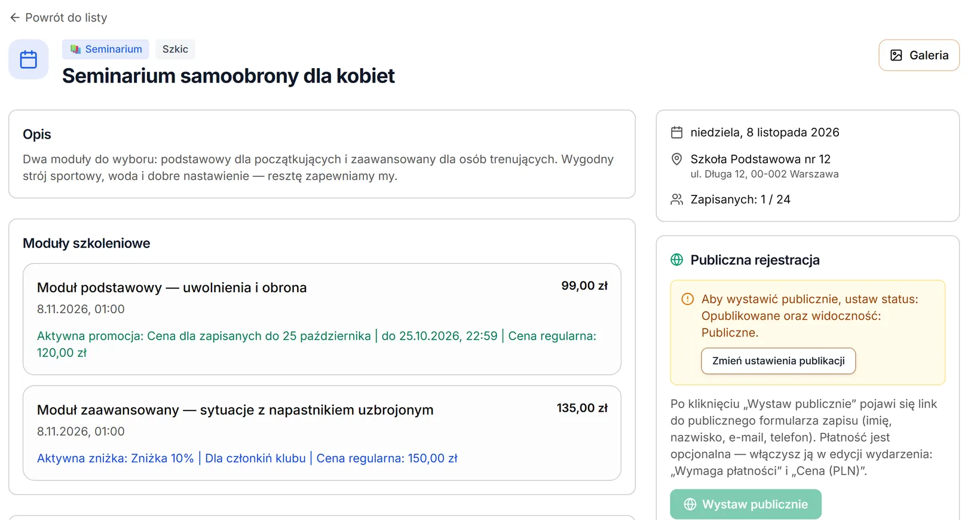Select the Moduł zaawansowany module title

(x=235, y=410)
